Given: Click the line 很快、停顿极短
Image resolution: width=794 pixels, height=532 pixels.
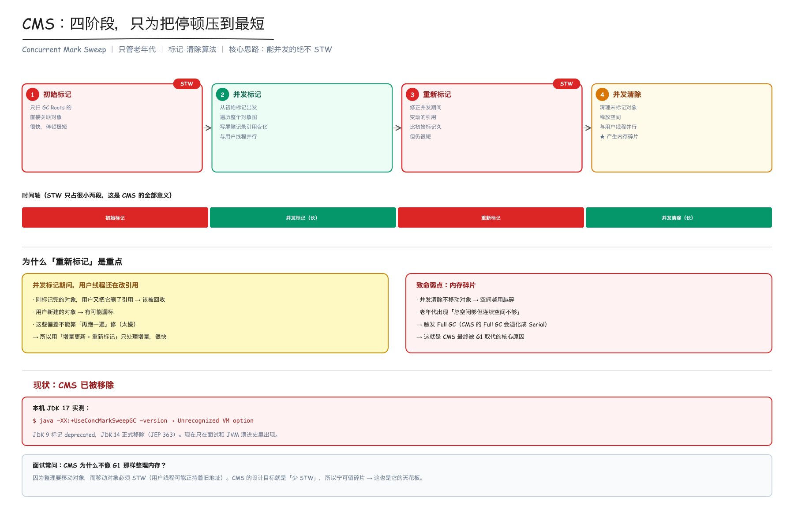Looking at the screenshot, I should pyautogui.click(x=49, y=127).
